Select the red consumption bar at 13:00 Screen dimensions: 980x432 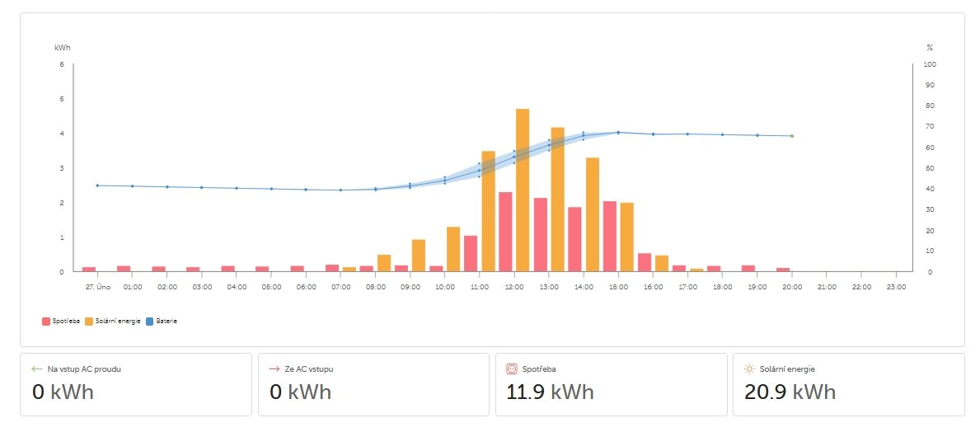click(x=541, y=234)
